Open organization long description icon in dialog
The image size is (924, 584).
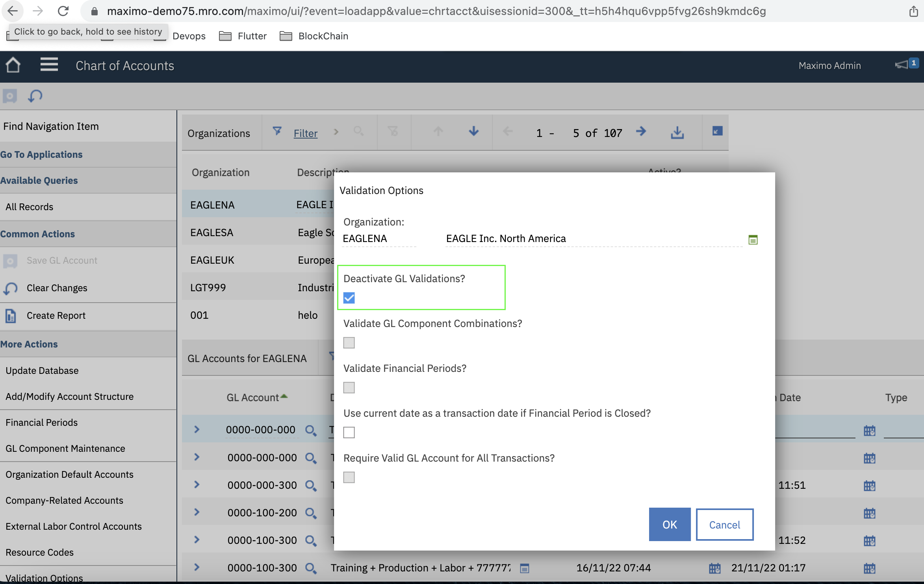753,239
